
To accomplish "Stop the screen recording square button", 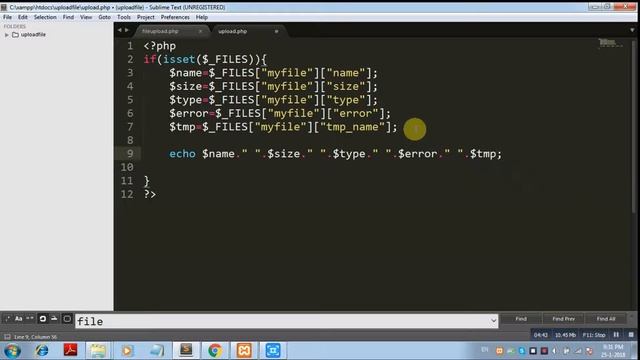I will coord(631,335).
